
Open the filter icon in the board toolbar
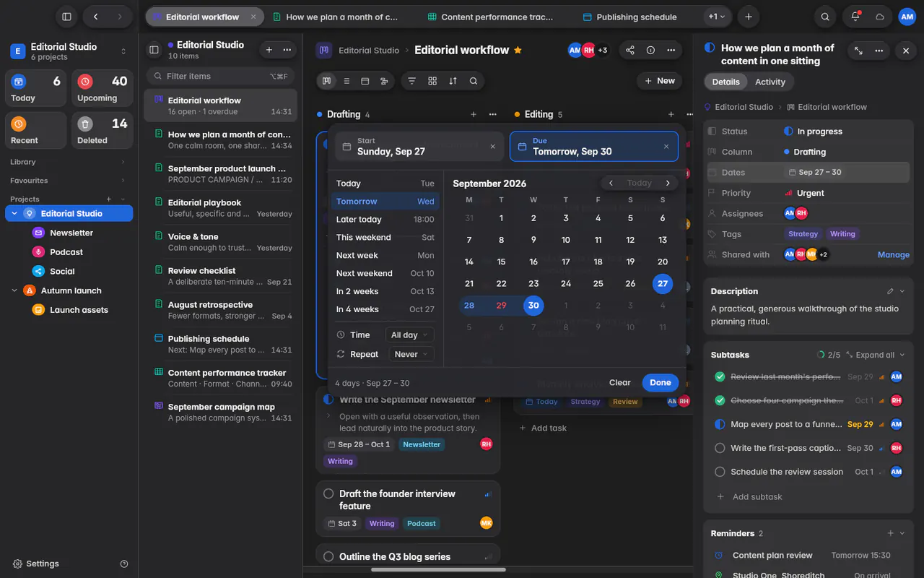tap(412, 81)
